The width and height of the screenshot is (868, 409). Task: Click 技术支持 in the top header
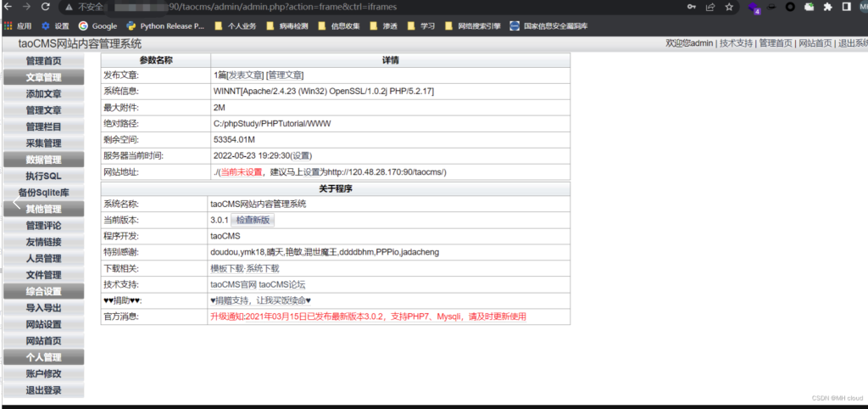tap(737, 44)
